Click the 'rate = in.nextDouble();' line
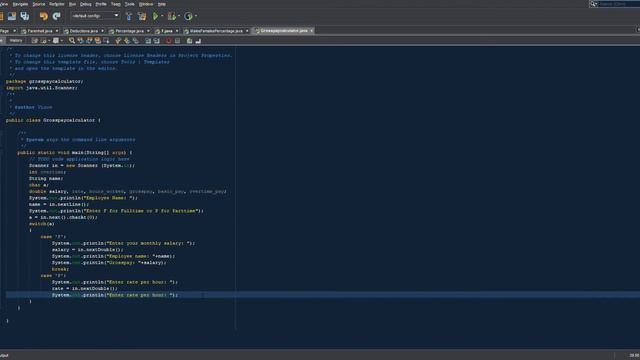Image resolution: width=640 pixels, height=360 pixels. point(84,289)
